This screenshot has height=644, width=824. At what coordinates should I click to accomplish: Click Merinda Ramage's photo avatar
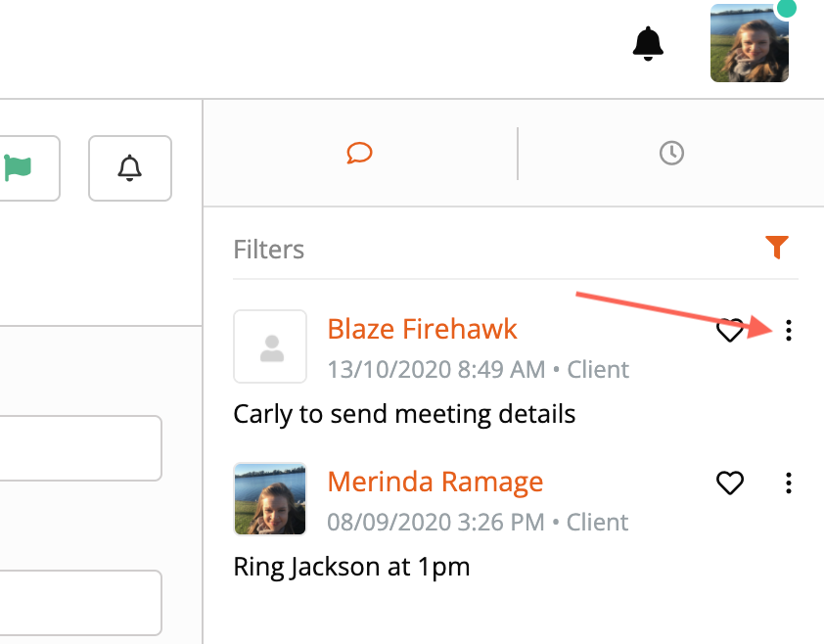[270, 499]
